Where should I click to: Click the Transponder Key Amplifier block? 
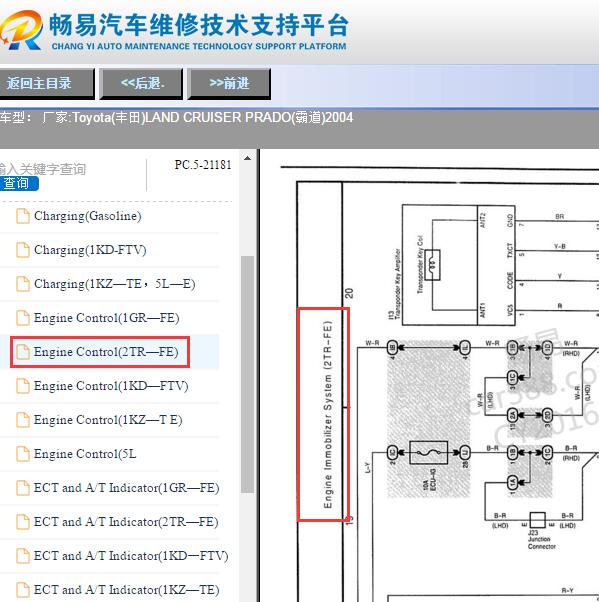458,265
